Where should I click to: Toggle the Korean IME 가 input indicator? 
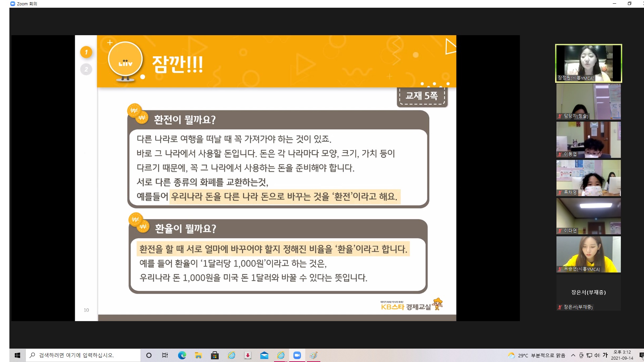point(605,355)
